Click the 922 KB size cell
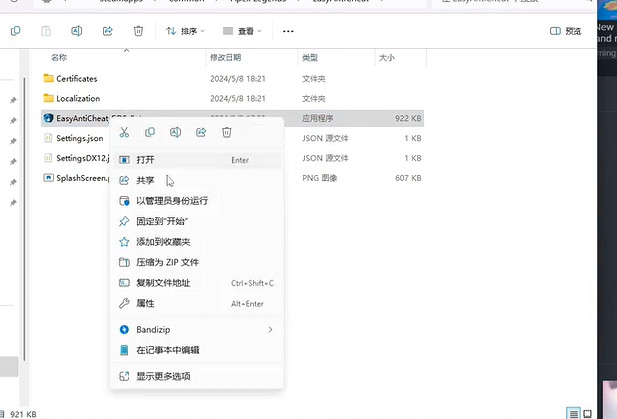The width and height of the screenshot is (617, 419). (x=408, y=118)
